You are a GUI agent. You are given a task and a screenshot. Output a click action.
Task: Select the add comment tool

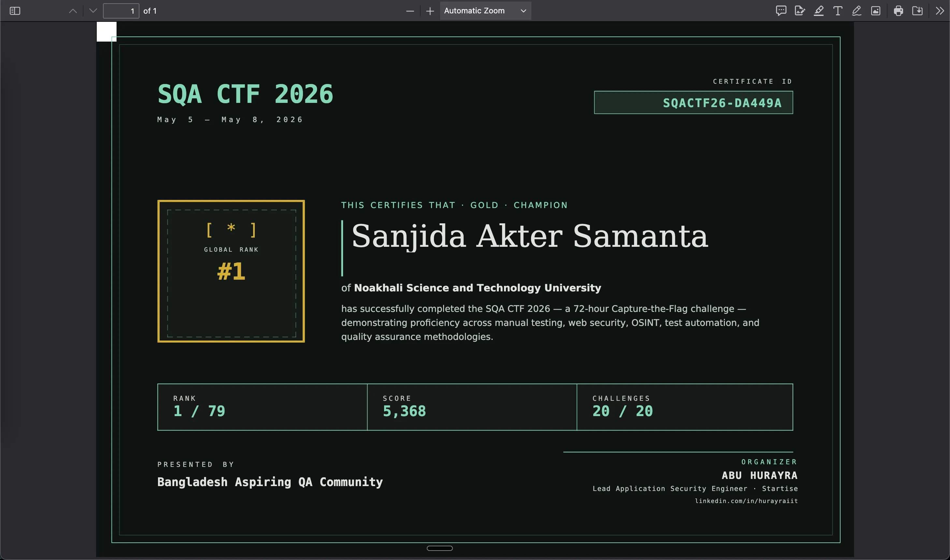tap(781, 11)
